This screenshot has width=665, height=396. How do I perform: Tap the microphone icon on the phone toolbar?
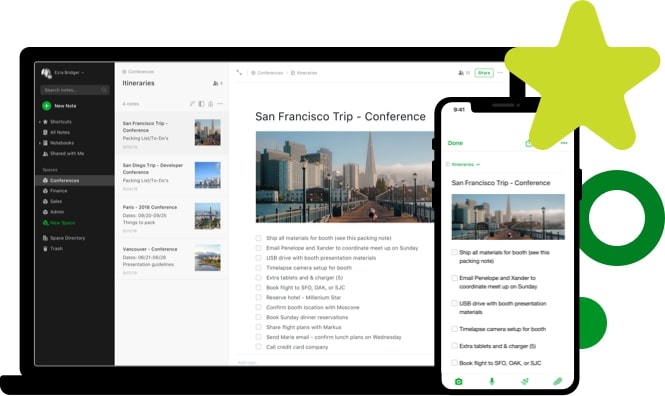point(492,381)
